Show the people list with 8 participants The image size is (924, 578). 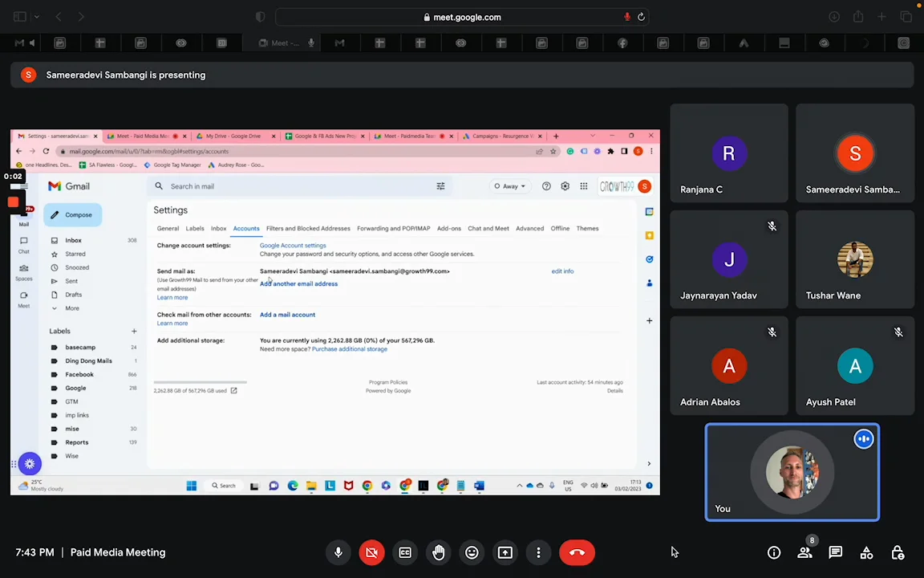(805, 552)
